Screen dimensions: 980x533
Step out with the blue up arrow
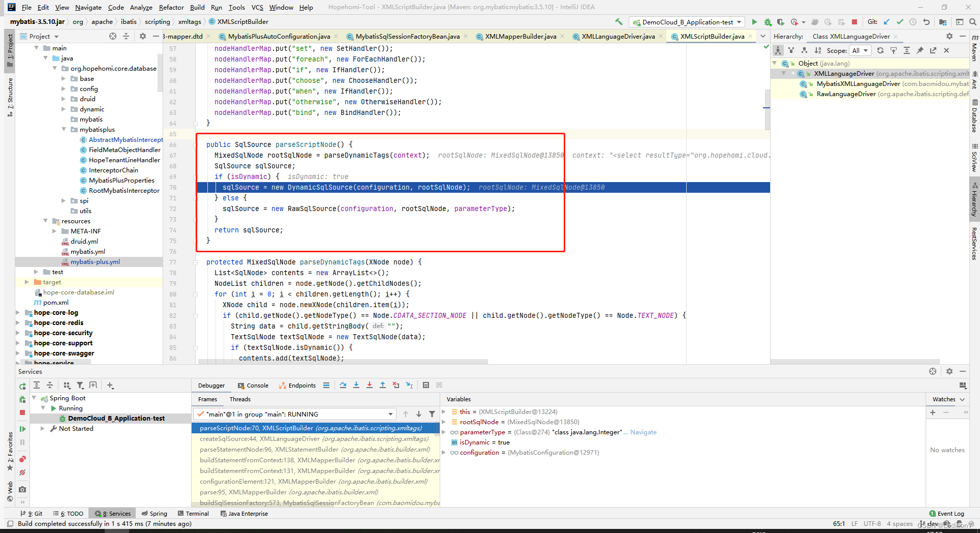383,385
